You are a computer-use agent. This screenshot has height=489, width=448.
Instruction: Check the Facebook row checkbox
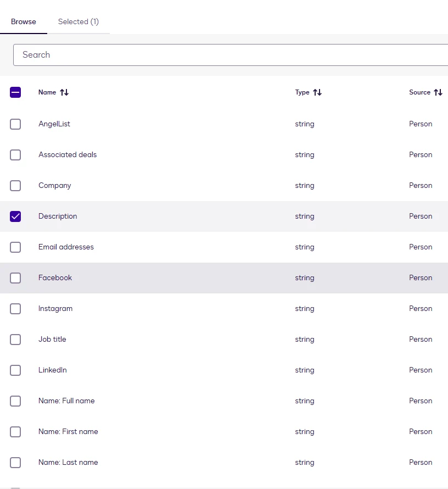[15, 278]
